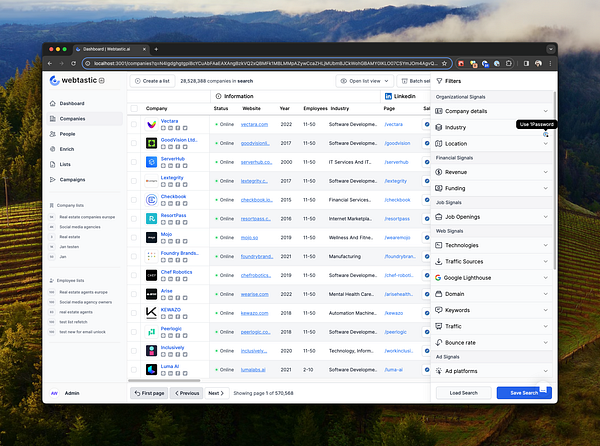Open the 'Open list view' dropdown

click(x=364, y=81)
